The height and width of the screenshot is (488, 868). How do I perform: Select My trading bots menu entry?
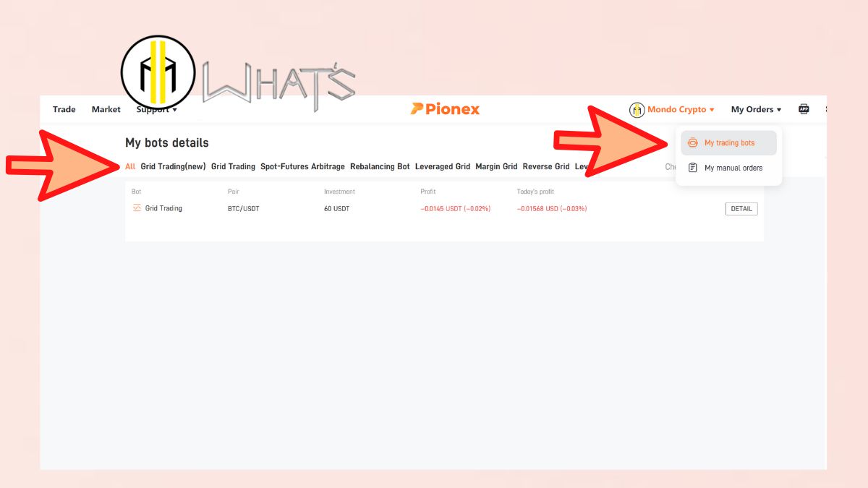click(x=729, y=143)
